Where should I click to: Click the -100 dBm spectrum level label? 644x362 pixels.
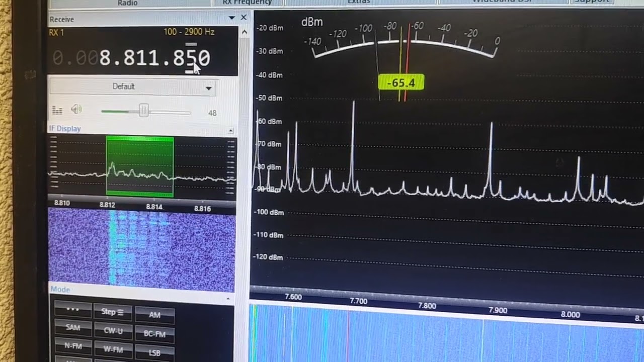click(x=269, y=212)
